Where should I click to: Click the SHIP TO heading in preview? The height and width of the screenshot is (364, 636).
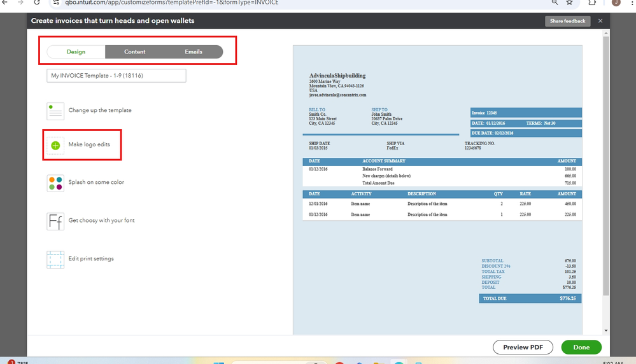point(379,109)
